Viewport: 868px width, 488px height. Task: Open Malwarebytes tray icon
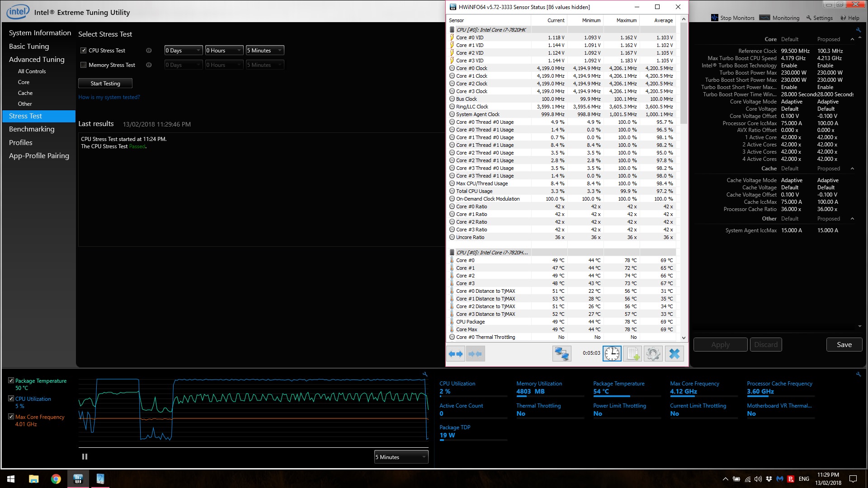coord(780,479)
